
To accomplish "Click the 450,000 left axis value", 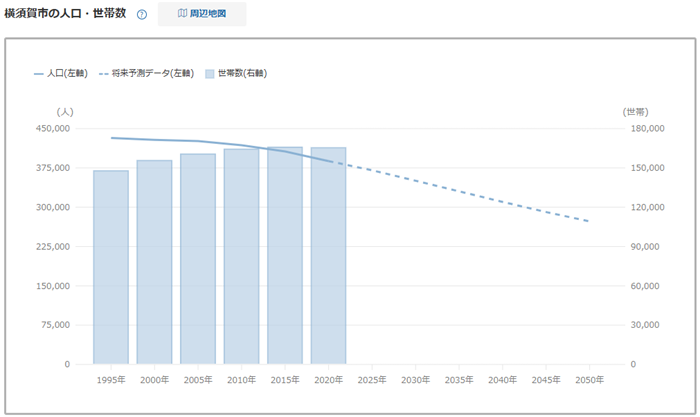I will [x=53, y=129].
